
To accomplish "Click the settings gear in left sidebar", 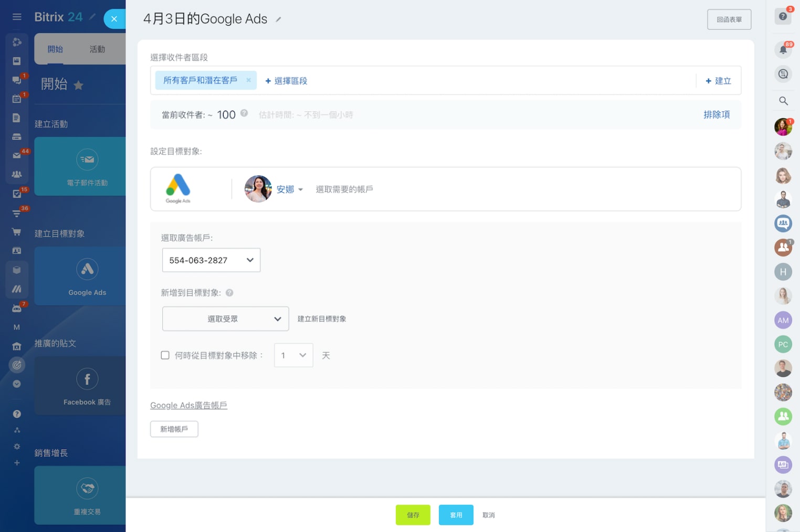I will 17,446.
